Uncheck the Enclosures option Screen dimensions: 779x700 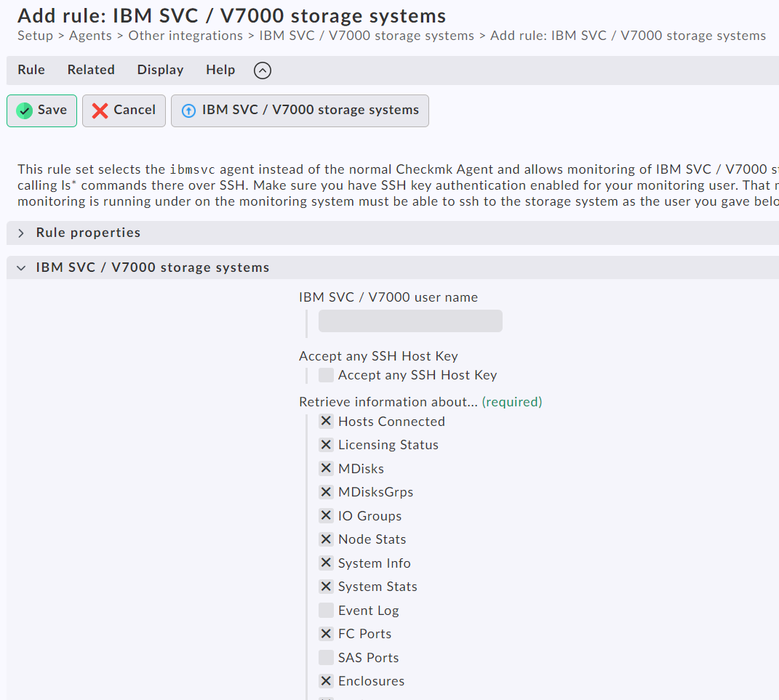point(327,681)
